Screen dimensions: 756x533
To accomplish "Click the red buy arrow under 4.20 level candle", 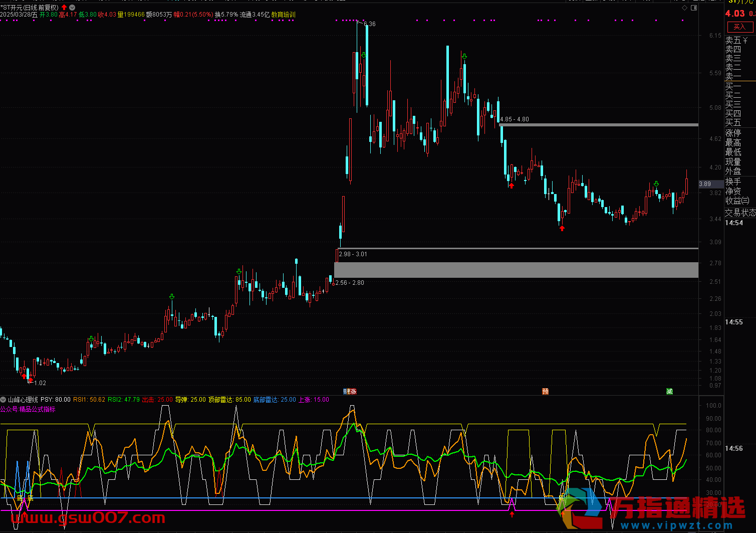I will pyautogui.click(x=512, y=186).
